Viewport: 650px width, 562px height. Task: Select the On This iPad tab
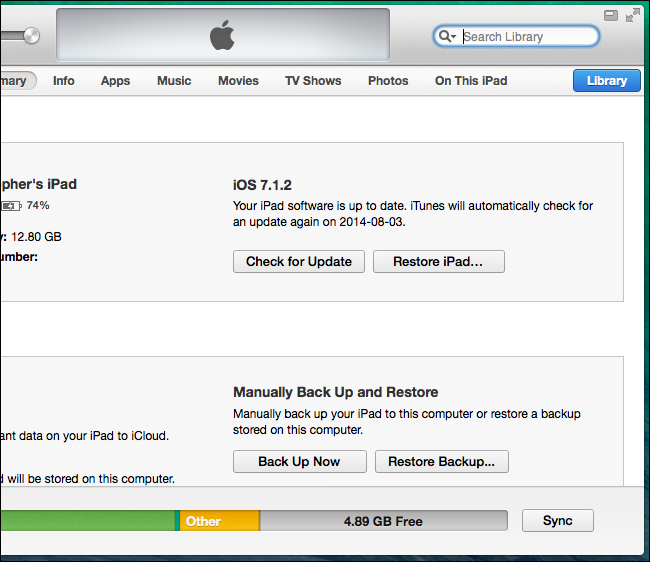471,81
